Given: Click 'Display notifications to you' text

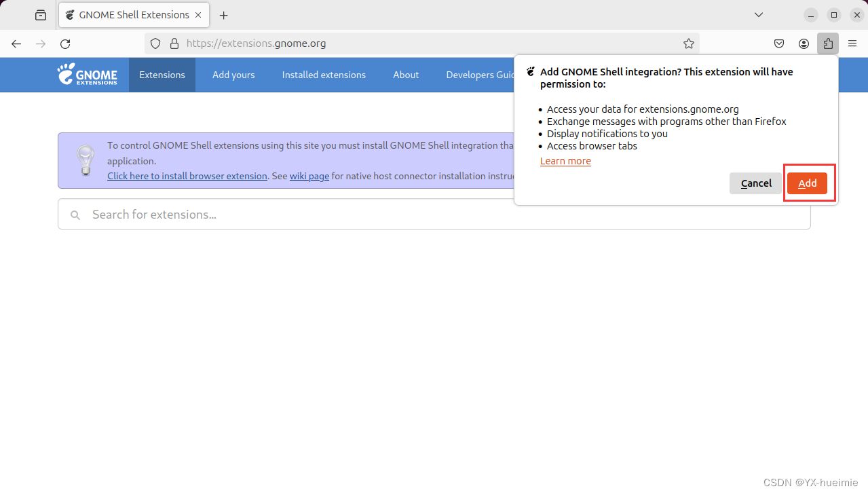Looking at the screenshot, I should click(x=607, y=134).
